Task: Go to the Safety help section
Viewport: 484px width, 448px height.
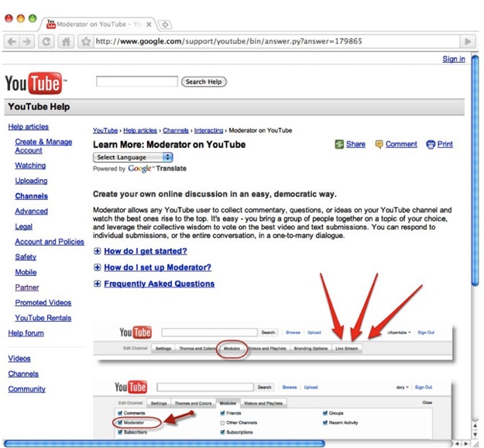Action: pyautogui.click(x=26, y=257)
